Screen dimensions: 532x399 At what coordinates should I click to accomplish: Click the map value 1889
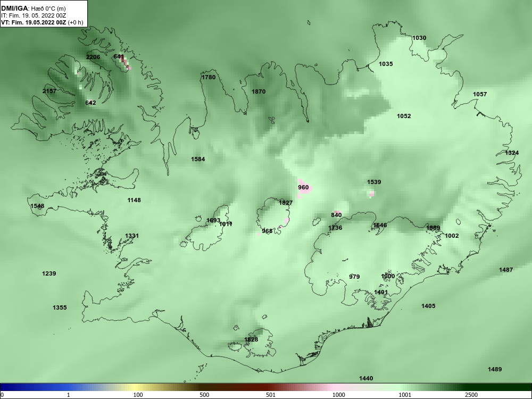click(x=433, y=228)
